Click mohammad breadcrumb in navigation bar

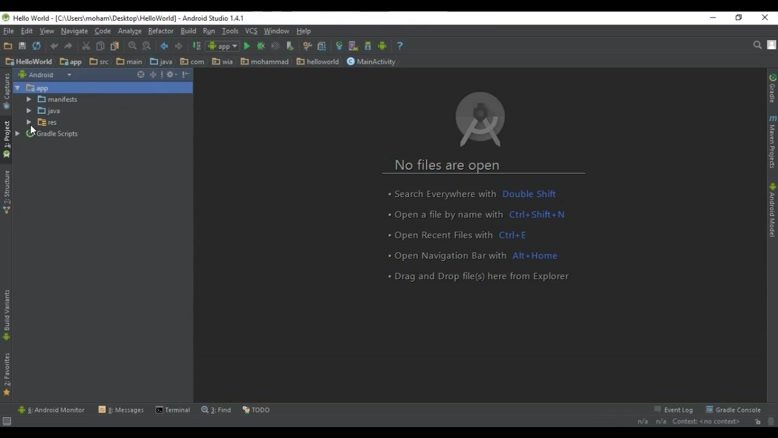(264, 62)
